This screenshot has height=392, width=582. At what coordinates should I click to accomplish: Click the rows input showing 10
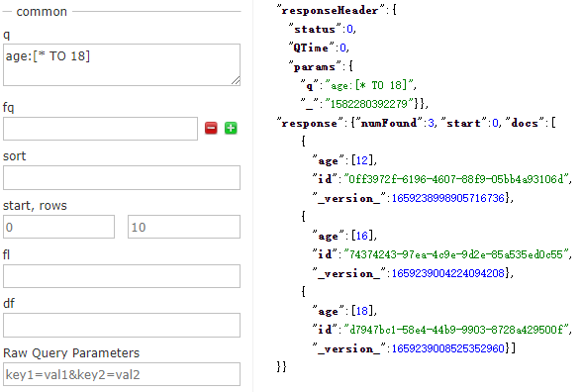(x=184, y=227)
